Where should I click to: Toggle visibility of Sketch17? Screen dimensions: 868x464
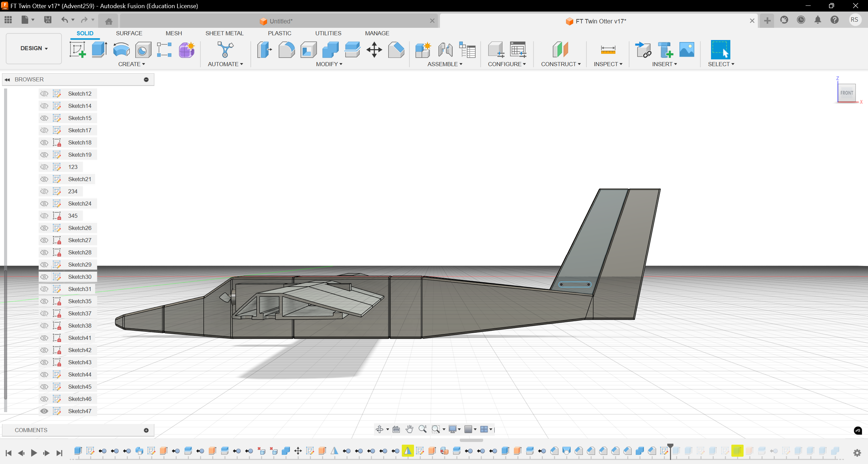coord(44,130)
